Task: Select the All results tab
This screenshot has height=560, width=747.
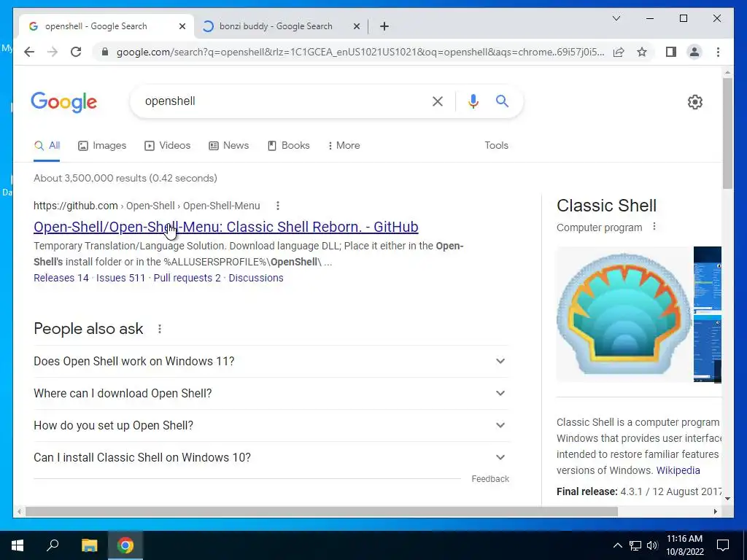Action: (x=47, y=146)
